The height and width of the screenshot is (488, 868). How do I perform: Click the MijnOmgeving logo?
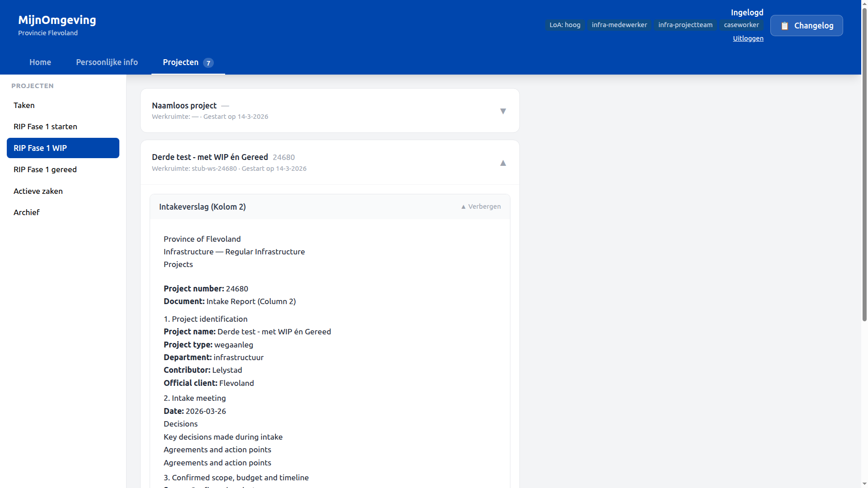pyautogui.click(x=57, y=20)
